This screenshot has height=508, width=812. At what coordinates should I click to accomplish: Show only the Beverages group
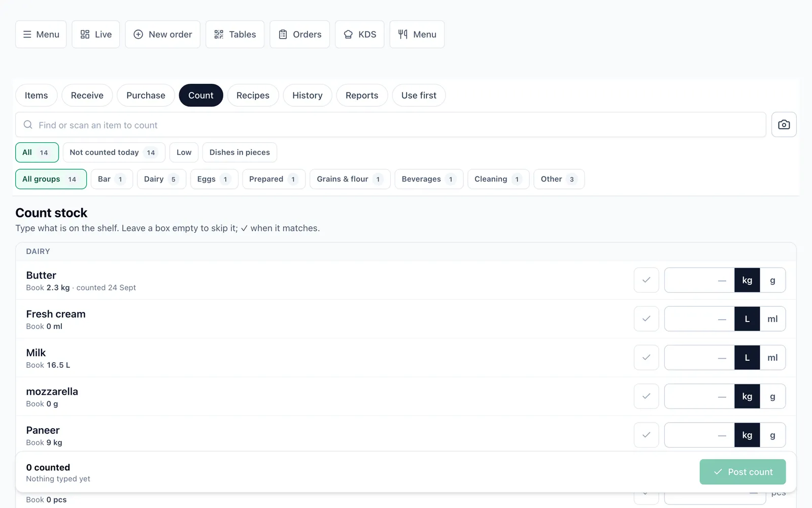click(x=429, y=179)
